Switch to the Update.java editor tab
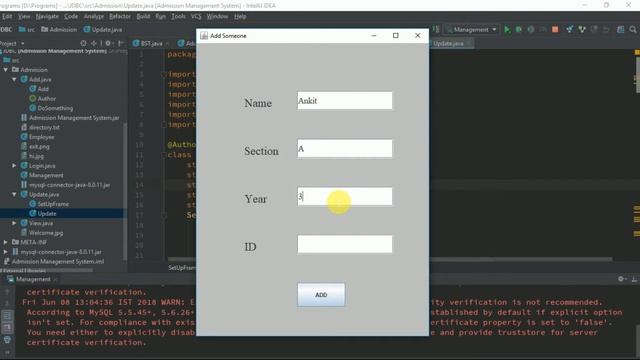Viewport: 640px width, 360px height. click(x=451, y=43)
